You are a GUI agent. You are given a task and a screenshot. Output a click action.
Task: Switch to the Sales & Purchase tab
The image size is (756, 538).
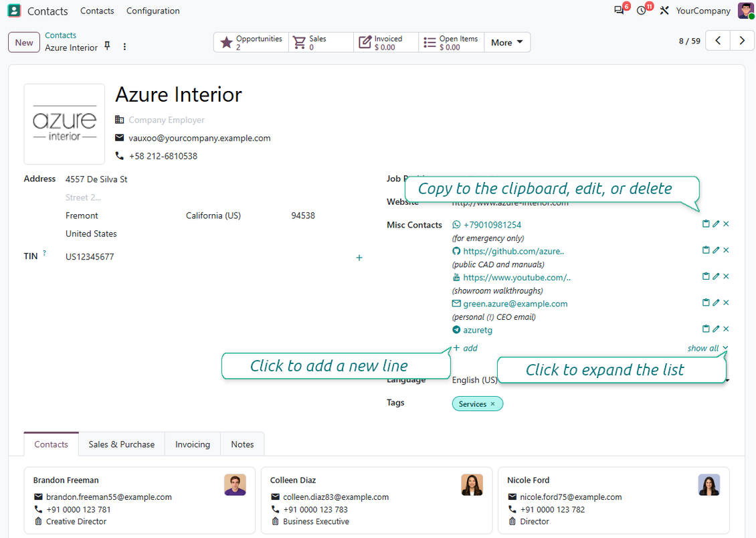point(122,444)
